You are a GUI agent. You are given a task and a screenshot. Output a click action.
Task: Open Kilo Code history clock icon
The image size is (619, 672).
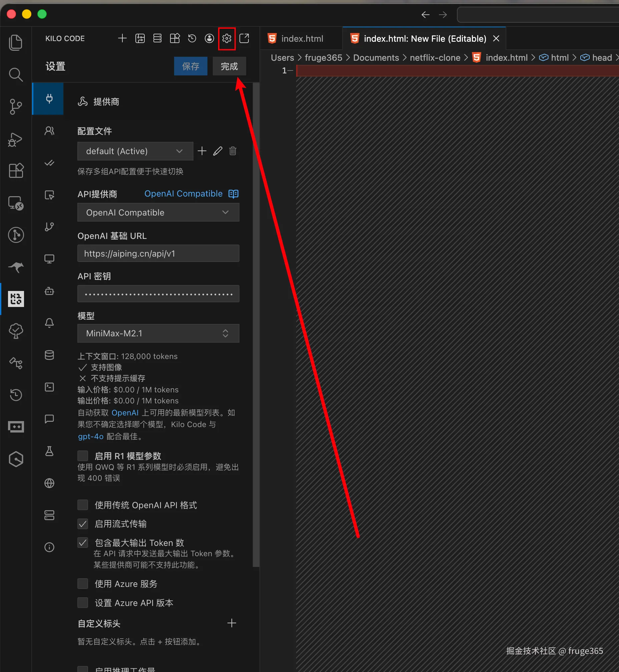coord(192,39)
